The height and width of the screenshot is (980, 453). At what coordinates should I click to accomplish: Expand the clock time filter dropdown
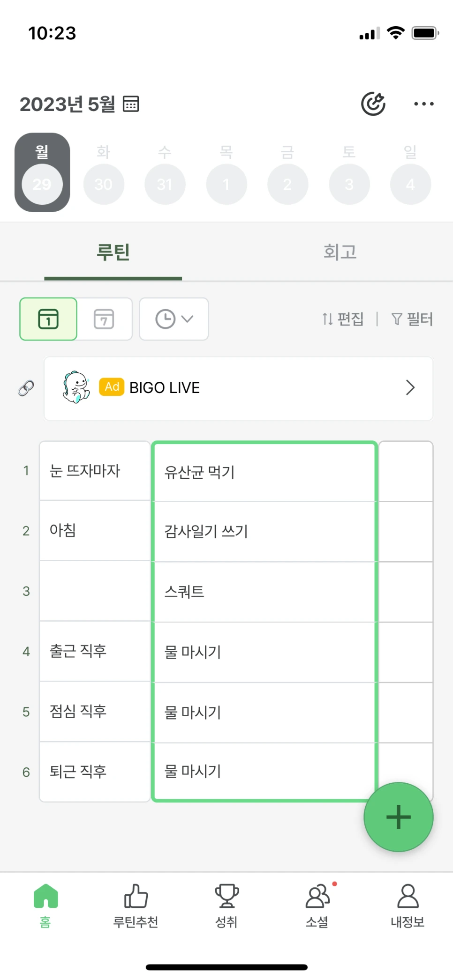click(174, 319)
